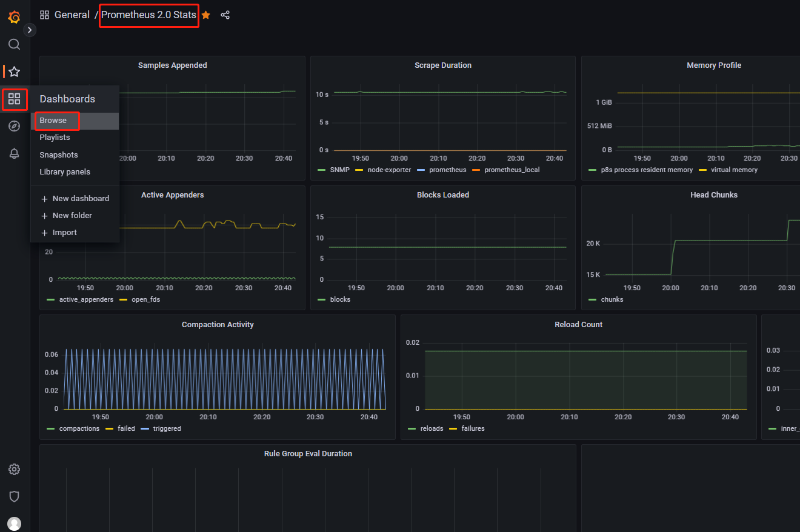This screenshot has width=800, height=532.
Task: Open the Alerting bell icon
Action: [15, 153]
